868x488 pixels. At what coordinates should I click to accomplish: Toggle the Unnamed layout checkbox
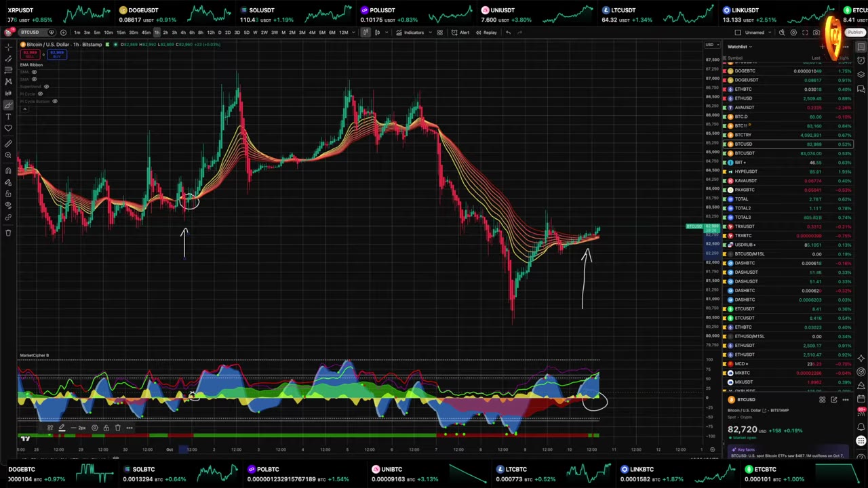tap(738, 33)
